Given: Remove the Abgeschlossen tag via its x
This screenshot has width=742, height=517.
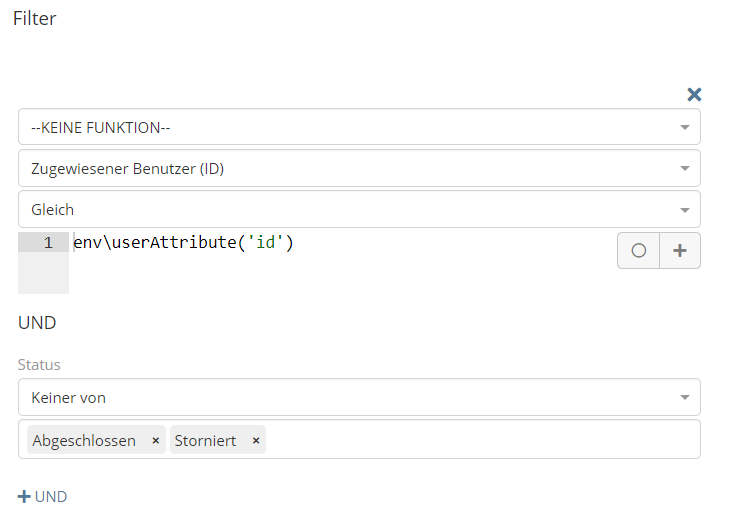Looking at the screenshot, I should tap(155, 440).
